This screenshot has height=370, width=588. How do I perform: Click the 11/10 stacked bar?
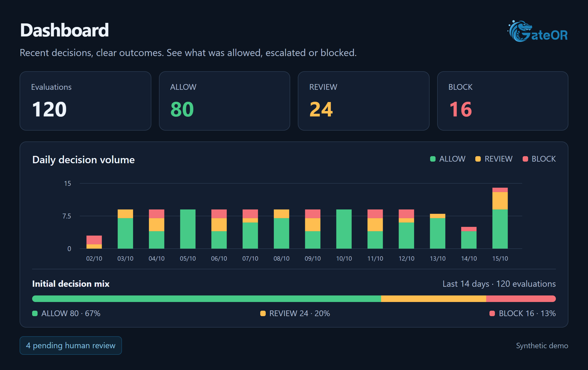click(375, 229)
